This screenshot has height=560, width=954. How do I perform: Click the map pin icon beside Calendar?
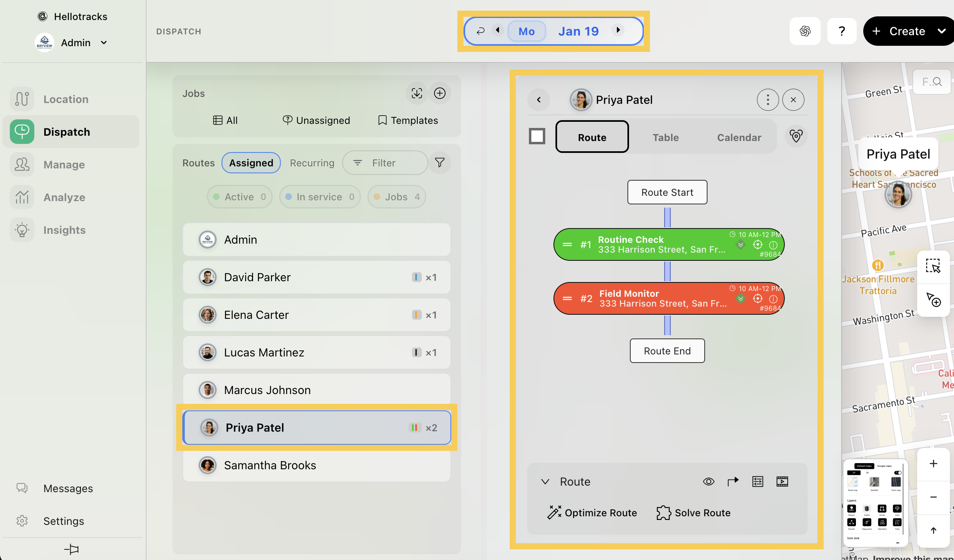point(796,136)
